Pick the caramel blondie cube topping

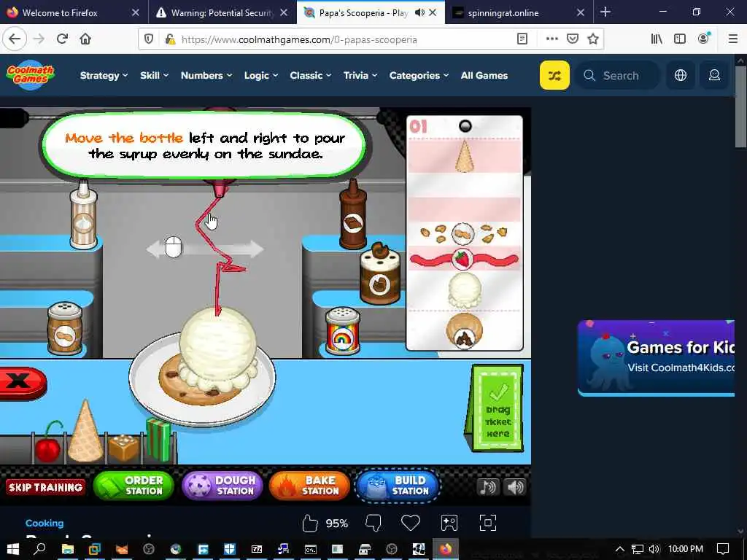click(x=123, y=448)
